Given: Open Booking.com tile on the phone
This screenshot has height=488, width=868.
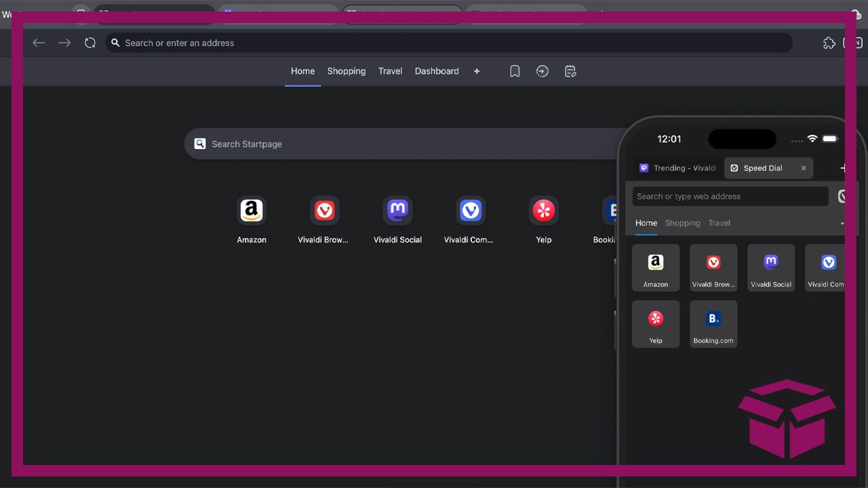Looking at the screenshot, I should point(713,324).
